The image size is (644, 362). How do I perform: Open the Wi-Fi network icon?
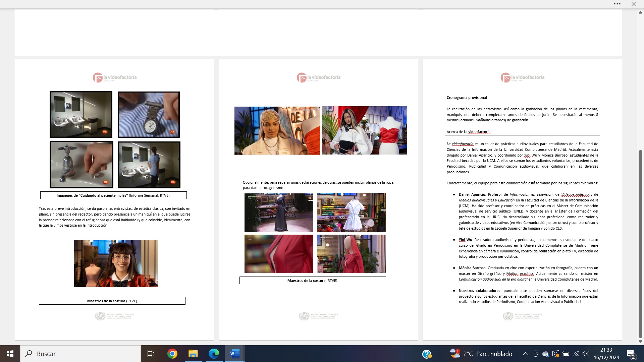pos(576,354)
